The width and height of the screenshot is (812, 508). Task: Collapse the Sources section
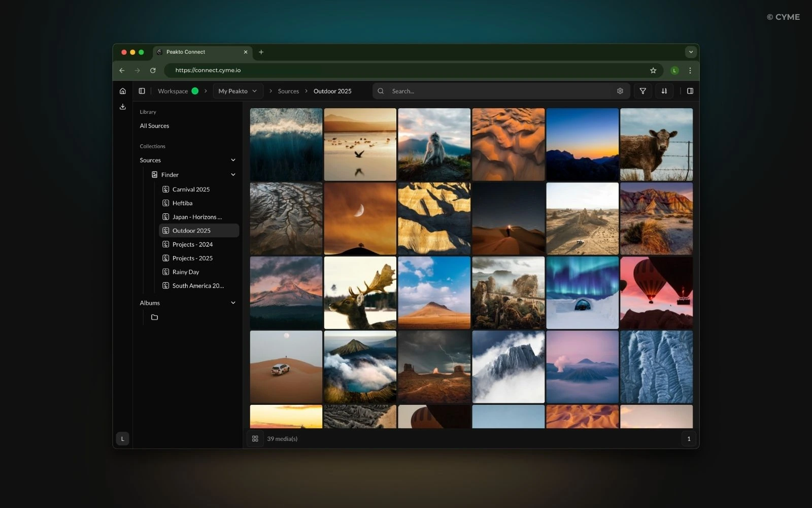click(233, 160)
